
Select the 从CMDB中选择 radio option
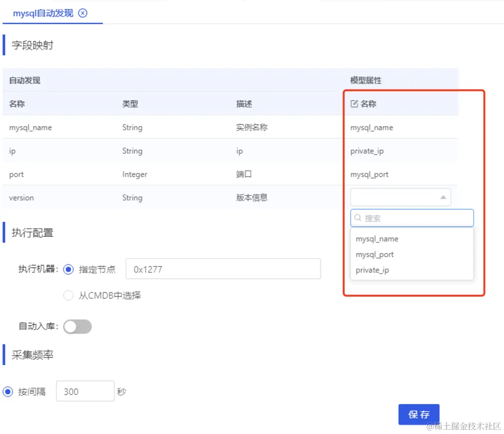[68, 295]
